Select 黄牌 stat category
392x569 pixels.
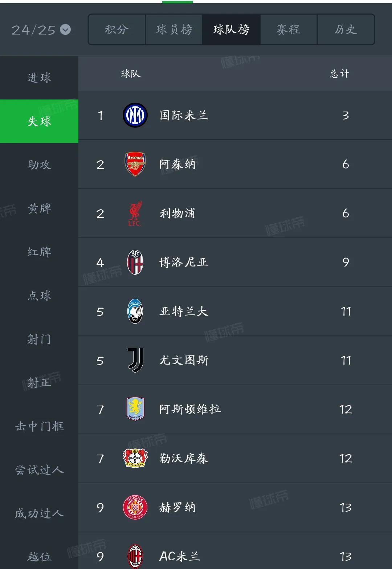click(39, 208)
